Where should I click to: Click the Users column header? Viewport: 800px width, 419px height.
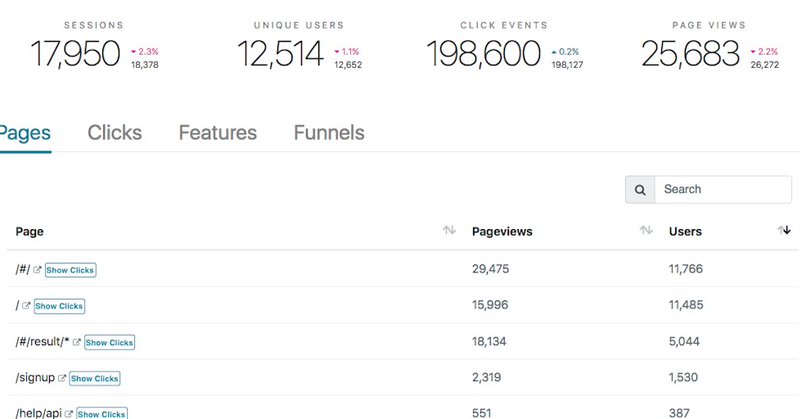click(685, 232)
